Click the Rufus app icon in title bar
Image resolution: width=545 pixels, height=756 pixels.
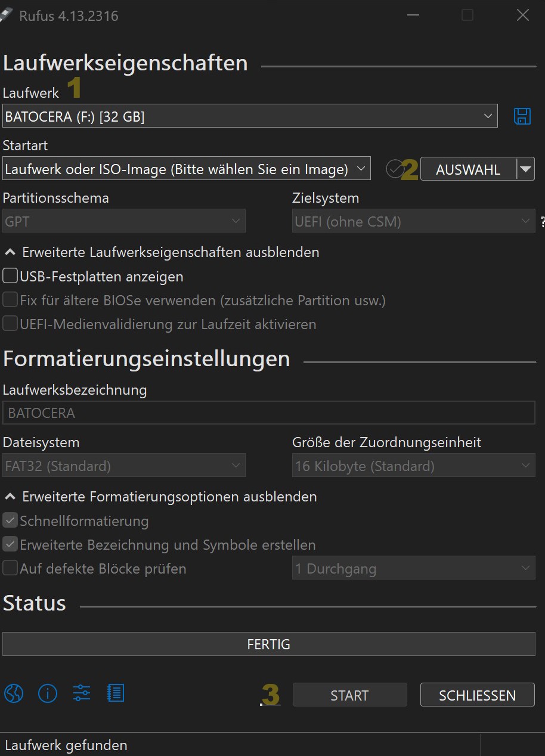[x=6, y=15]
